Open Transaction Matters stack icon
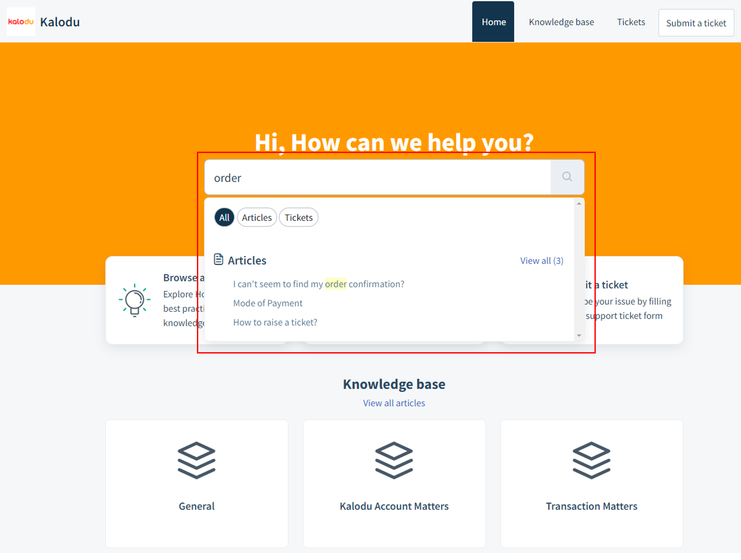Image resolution: width=741 pixels, height=560 pixels. pos(591,460)
